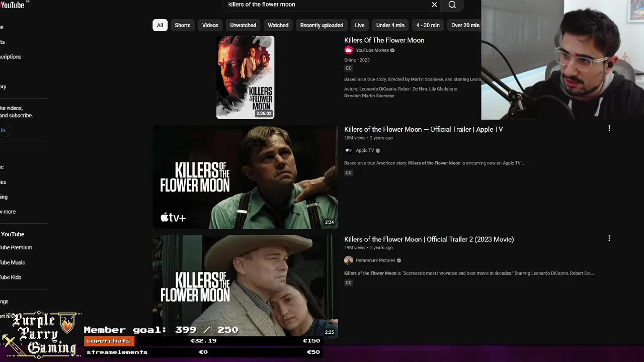This screenshot has height=362, width=644.
Task: Open options menu for Official Trailer 2
Action: tap(609, 238)
